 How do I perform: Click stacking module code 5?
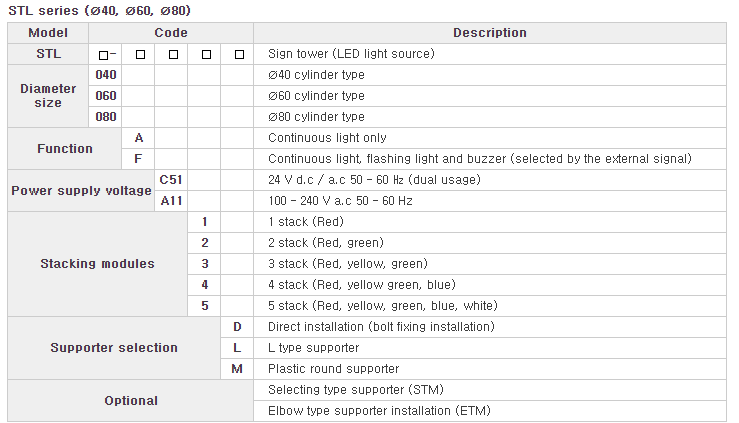(x=205, y=306)
